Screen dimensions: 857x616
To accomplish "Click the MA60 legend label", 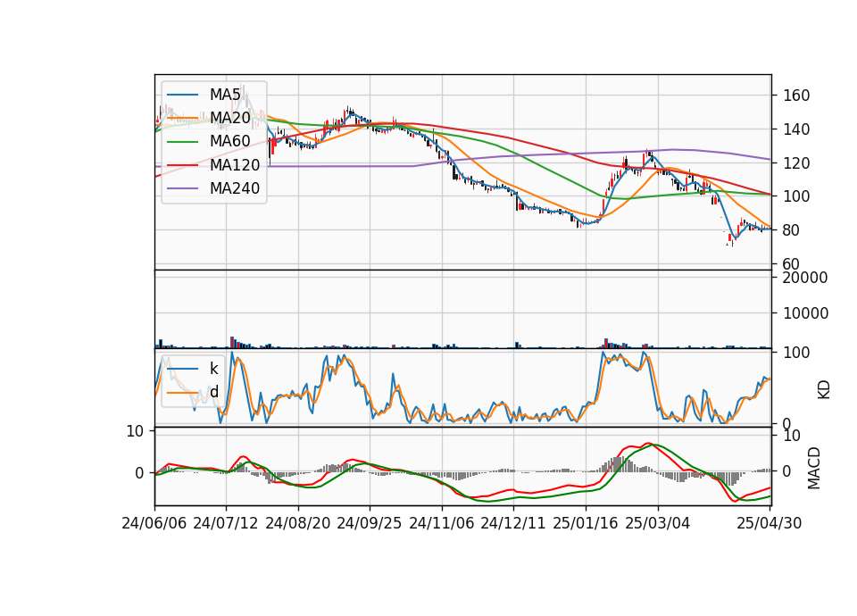I will [x=229, y=142].
